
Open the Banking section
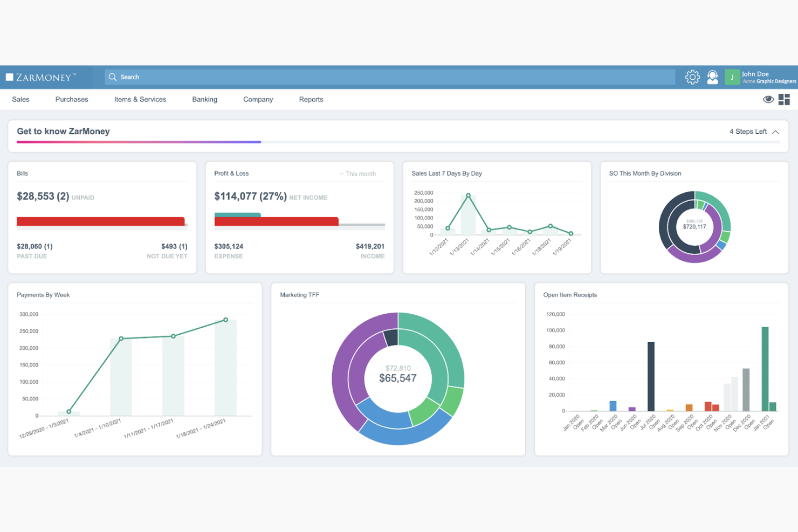204,99
